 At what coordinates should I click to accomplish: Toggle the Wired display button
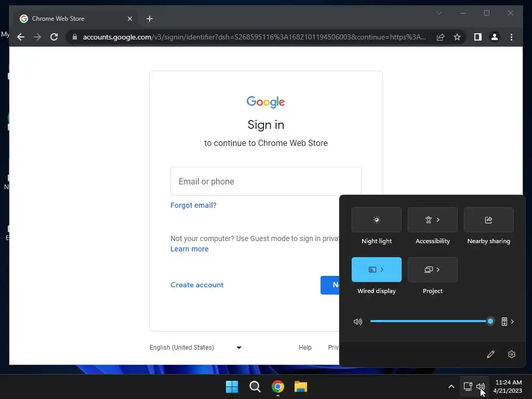[x=372, y=270]
